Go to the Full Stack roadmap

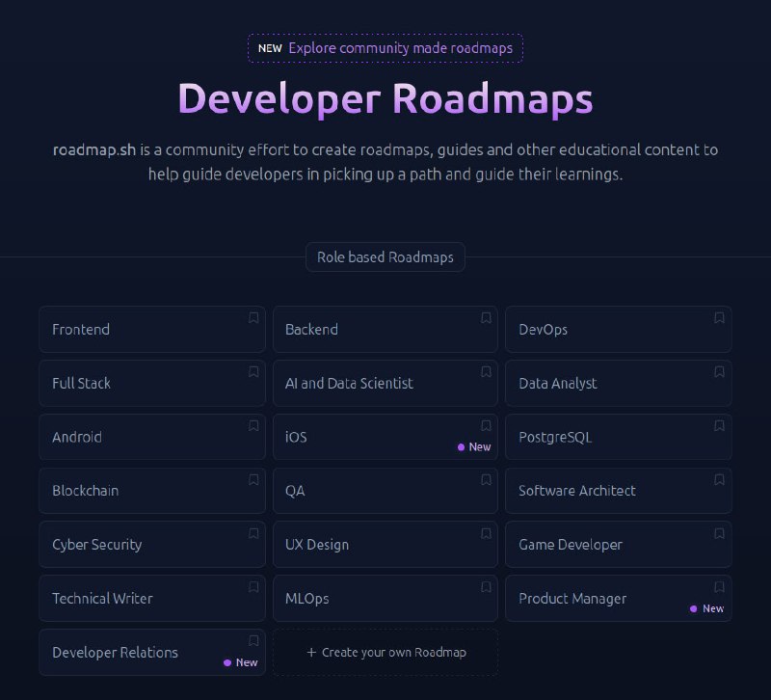tap(152, 383)
